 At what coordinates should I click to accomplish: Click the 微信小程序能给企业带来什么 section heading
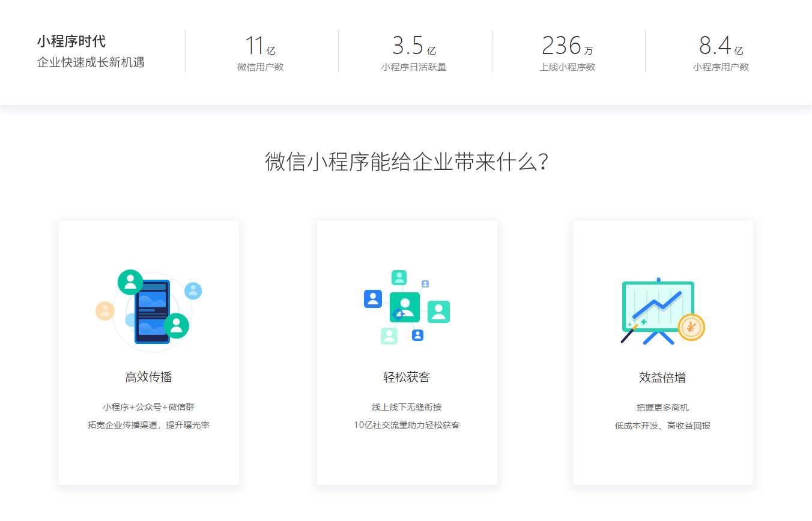pyautogui.click(x=406, y=162)
